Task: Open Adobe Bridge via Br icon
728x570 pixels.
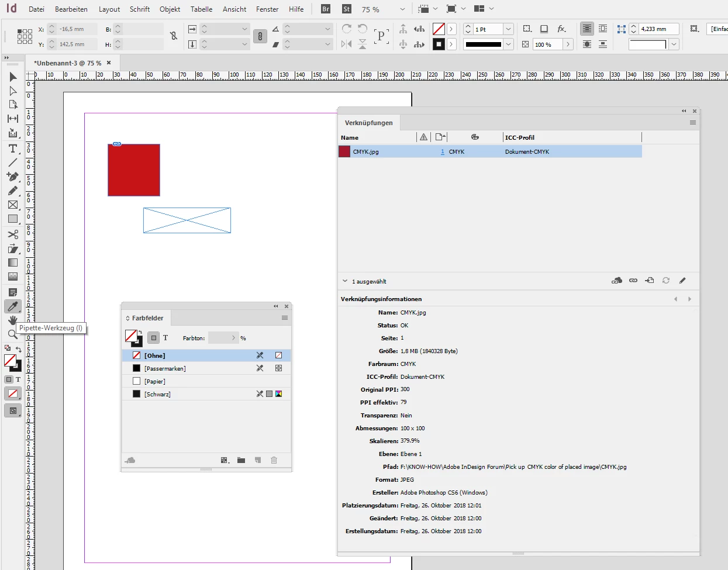Action: tap(326, 9)
